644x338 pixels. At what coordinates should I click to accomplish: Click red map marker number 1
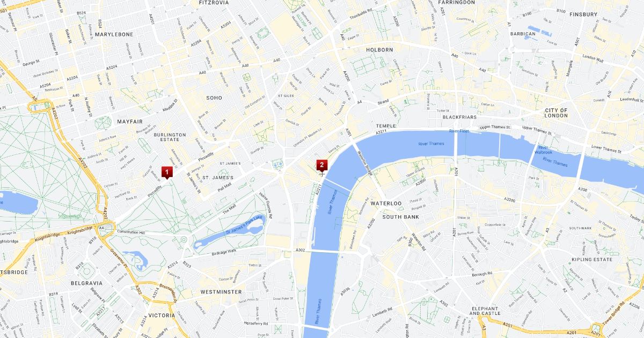click(x=167, y=172)
